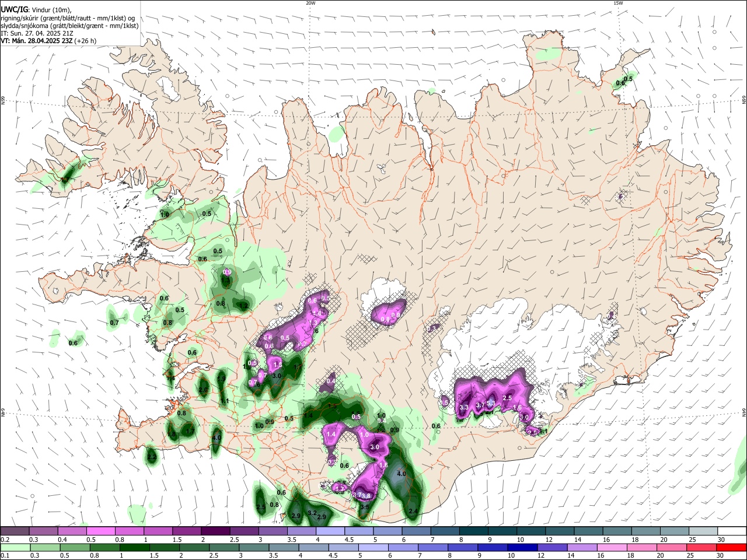This screenshot has height=560, width=747.
Task: Click the "15W" longitude label
Action: (618, 3)
